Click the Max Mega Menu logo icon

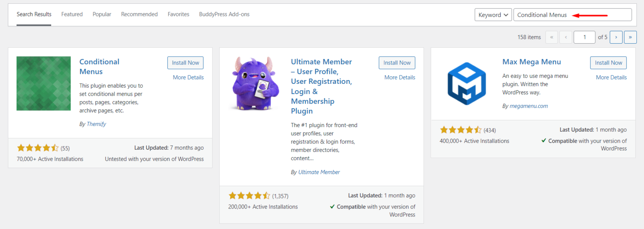point(467,83)
